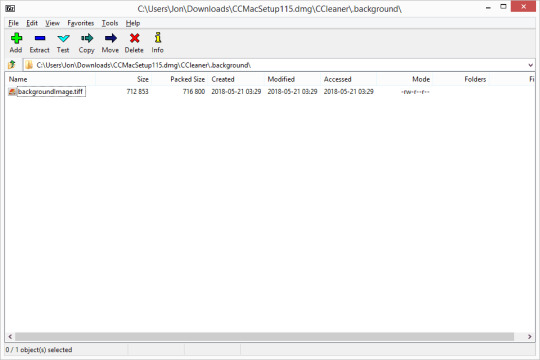Viewport: 540px width, 360px height.
Task: Expand the address bar path dropdown
Action: 530,65
